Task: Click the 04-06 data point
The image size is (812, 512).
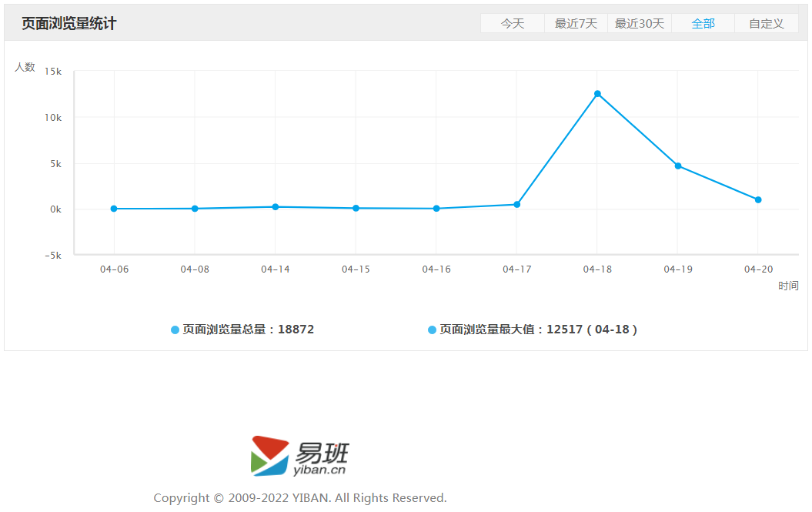Action: click(114, 209)
